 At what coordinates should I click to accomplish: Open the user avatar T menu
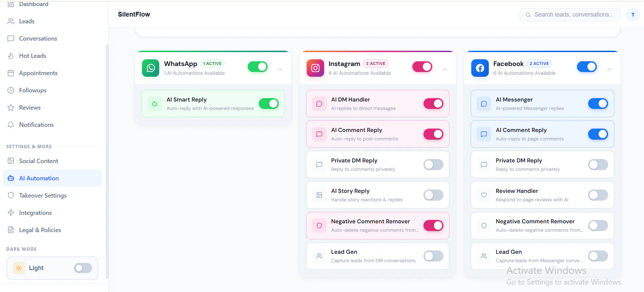(x=632, y=15)
